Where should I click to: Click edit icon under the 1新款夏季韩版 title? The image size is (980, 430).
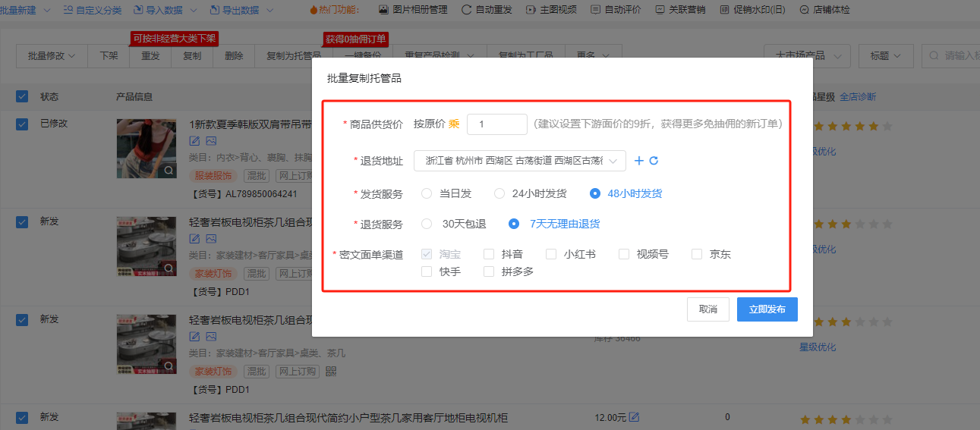(x=195, y=141)
